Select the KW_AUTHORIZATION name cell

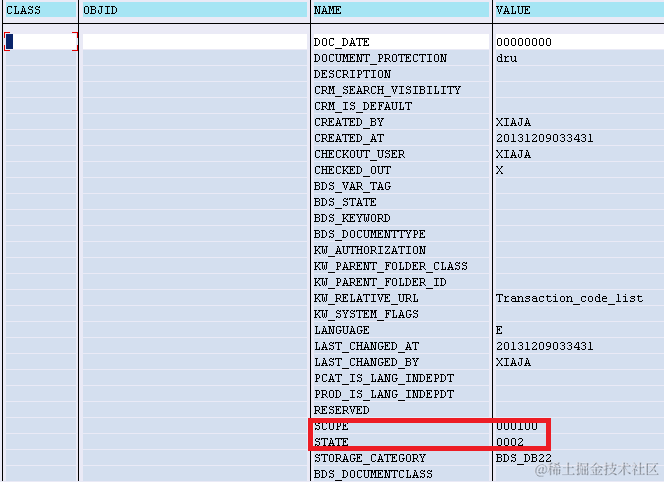401,250
